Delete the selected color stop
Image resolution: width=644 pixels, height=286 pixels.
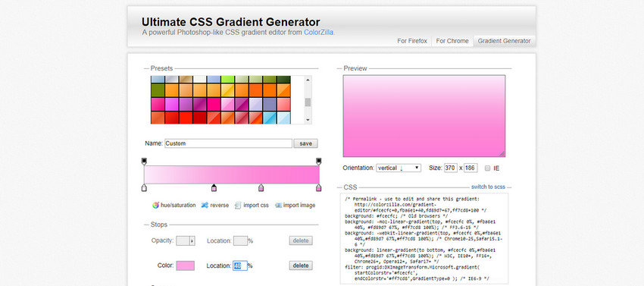301,266
